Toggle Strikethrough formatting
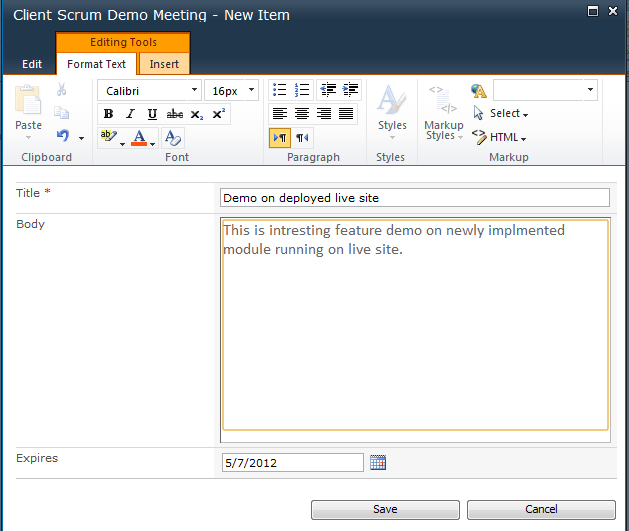 click(174, 114)
